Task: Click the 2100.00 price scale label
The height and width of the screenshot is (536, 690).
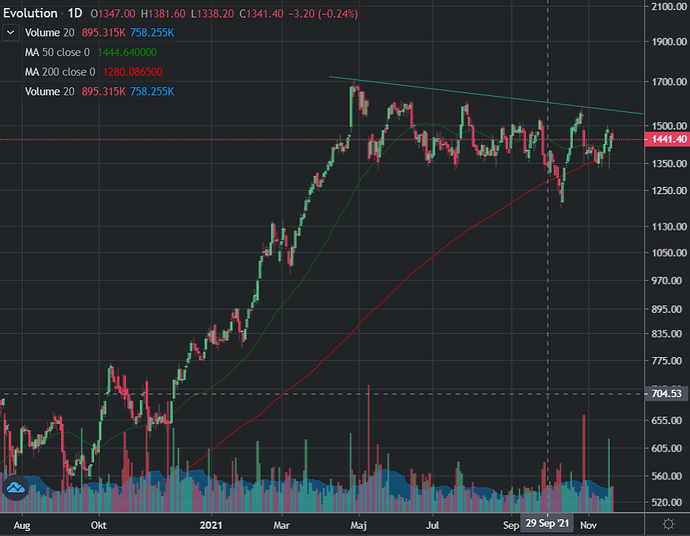Action: point(669,7)
